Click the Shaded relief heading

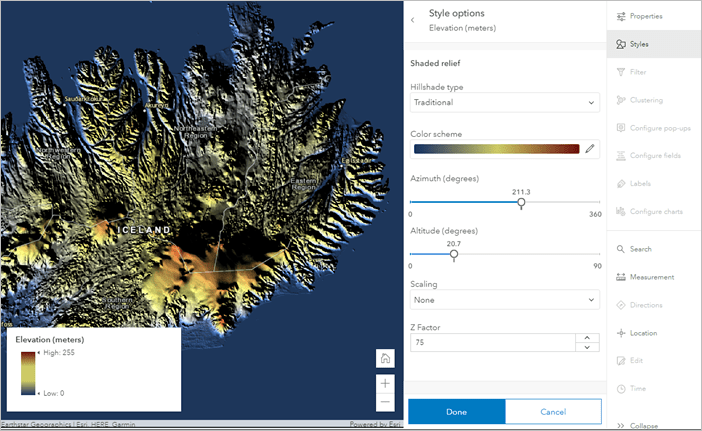pos(435,64)
